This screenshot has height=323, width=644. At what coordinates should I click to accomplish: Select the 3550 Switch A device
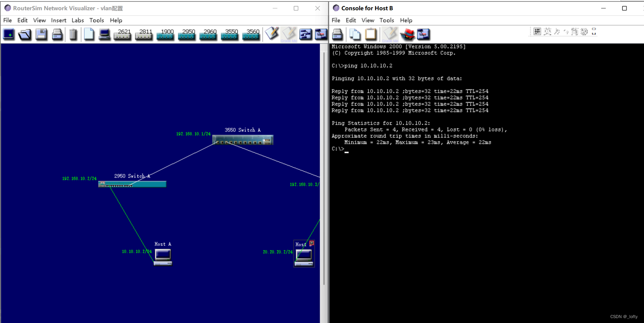[243, 140]
